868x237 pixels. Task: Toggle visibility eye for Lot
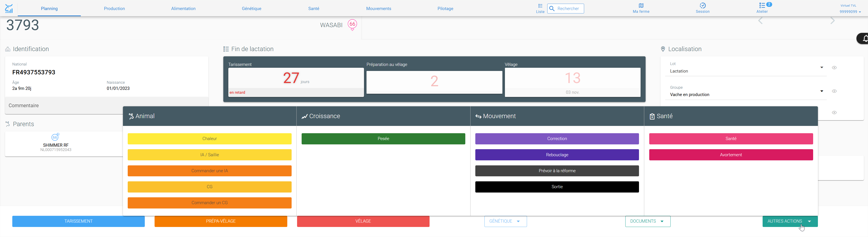click(834, 68)
